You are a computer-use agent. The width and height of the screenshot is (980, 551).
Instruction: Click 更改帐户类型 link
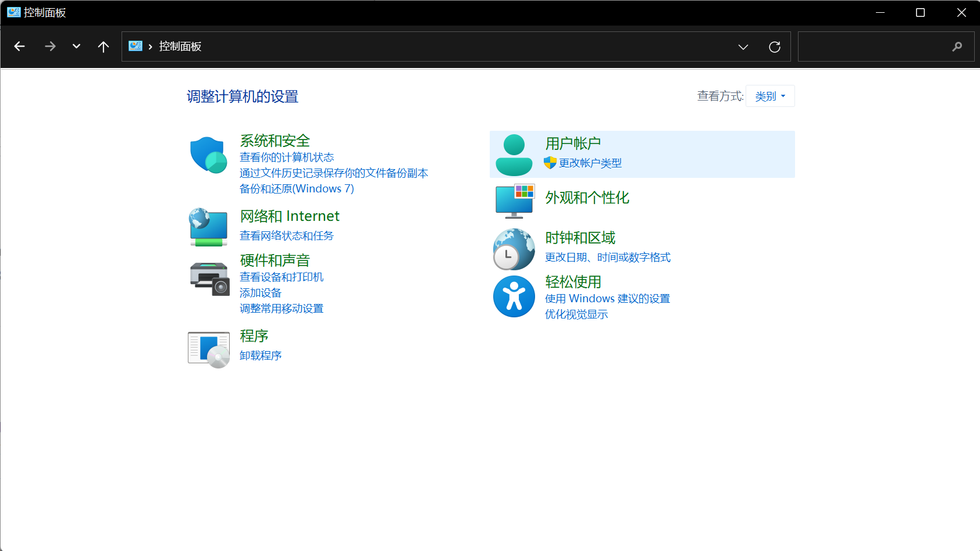[590, 163]
